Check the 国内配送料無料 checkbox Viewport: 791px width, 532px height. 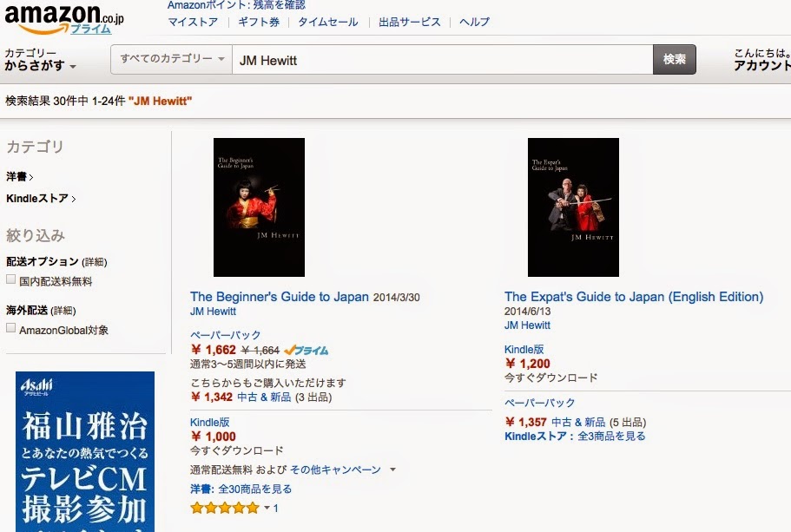pyautogui.click(x=10, y=279)
